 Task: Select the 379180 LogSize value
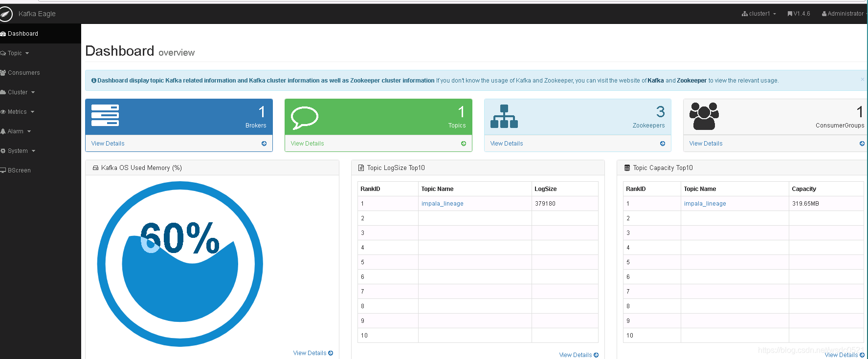pos(545,204)
